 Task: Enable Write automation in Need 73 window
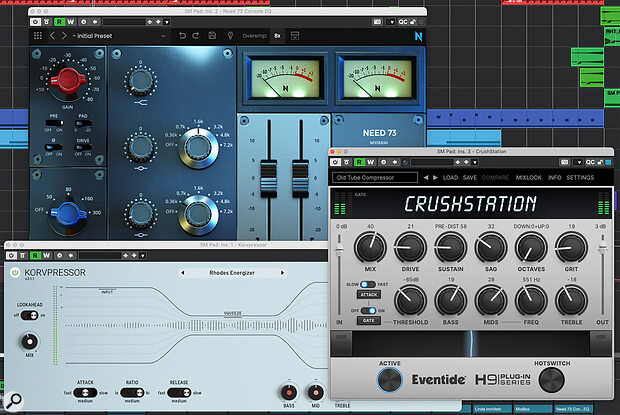pyautogui.click(x=70, y=22)
